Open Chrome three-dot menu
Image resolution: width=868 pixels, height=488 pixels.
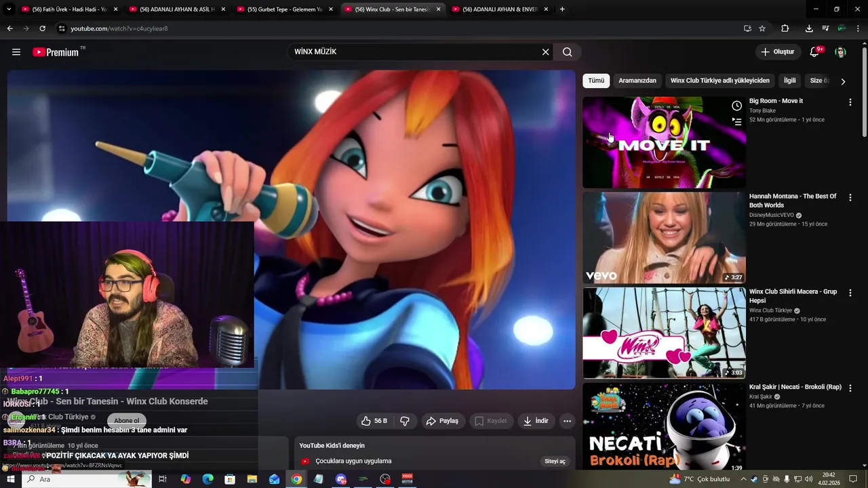coord(858,28)
